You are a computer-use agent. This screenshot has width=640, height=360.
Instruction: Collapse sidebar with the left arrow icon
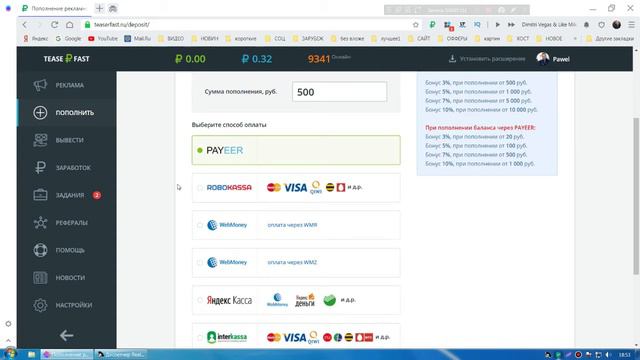click(66, 336)
